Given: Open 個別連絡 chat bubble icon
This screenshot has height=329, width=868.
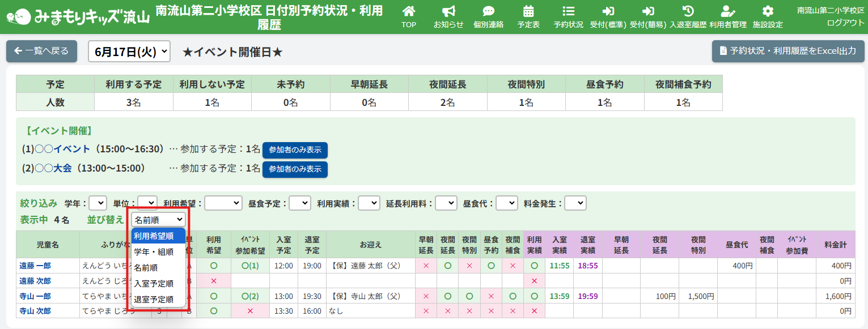Looking at the screenshot, I should [488, 11].
